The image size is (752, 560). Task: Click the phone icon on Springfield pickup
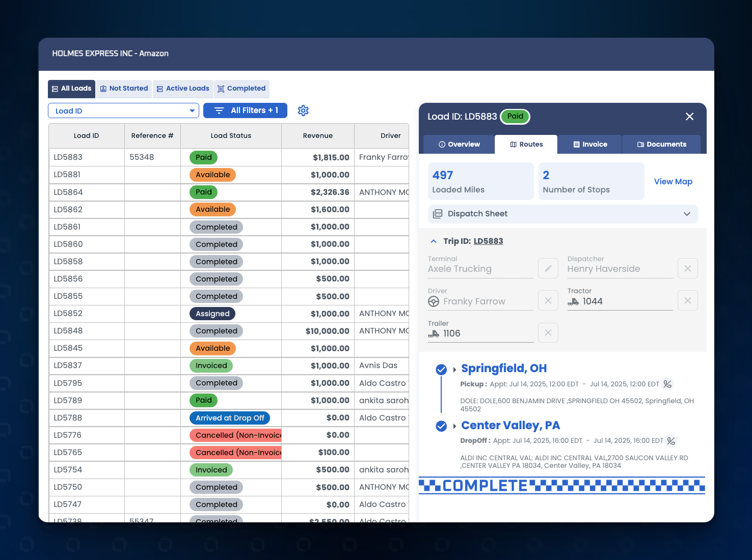click(x=667, y=384)
